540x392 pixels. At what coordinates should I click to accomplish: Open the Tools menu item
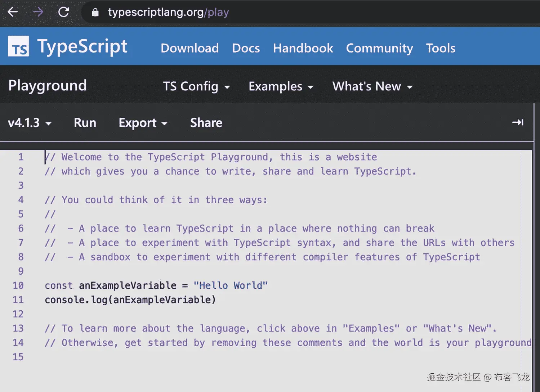click(441, 48)
